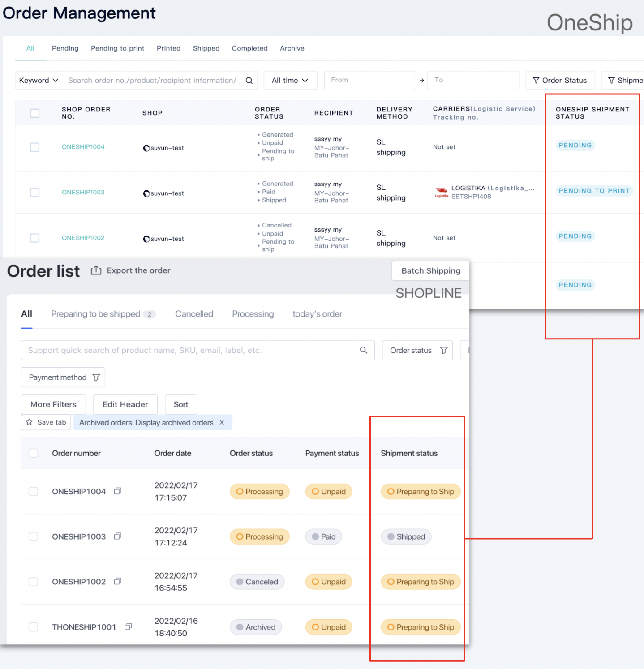Open order link ONESHIP1002 in OneShip
The width and height of the screenshot is (644, 669).
[x=83, y=238]
